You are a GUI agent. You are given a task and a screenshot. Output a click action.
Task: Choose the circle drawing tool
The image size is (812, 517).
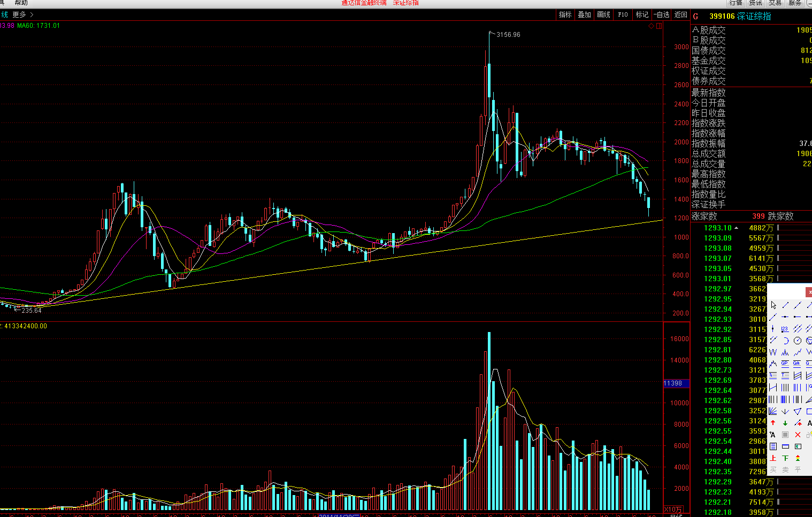pyautogui.click(x=797, y=341)
